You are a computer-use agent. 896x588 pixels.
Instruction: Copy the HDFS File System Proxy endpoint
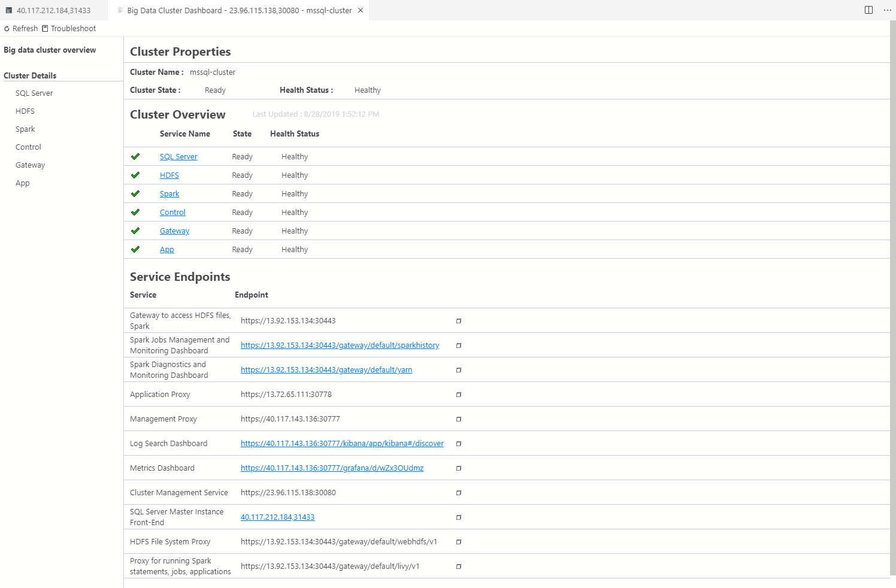[x=459, y=542]
